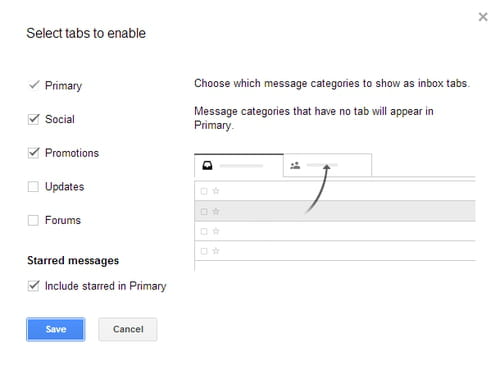This screenshot has height=366, width=500.
Task: Click the Updates label text
Action: tap(65, 187)
